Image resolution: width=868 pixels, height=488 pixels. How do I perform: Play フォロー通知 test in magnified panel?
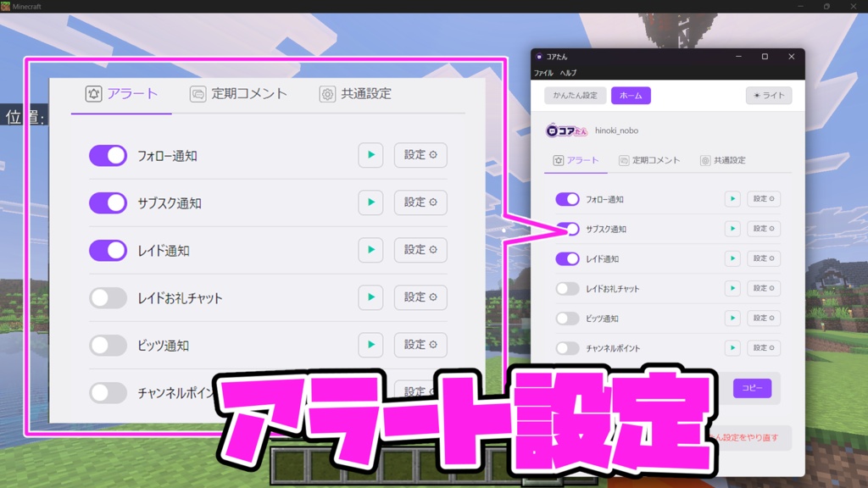click(x=371, y=155)
